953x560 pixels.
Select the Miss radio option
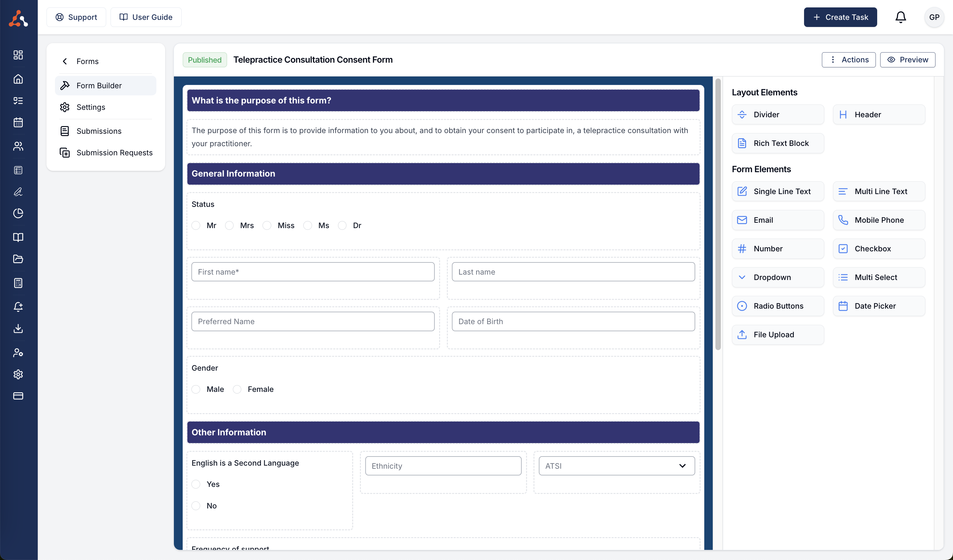[x=267, y=226]
